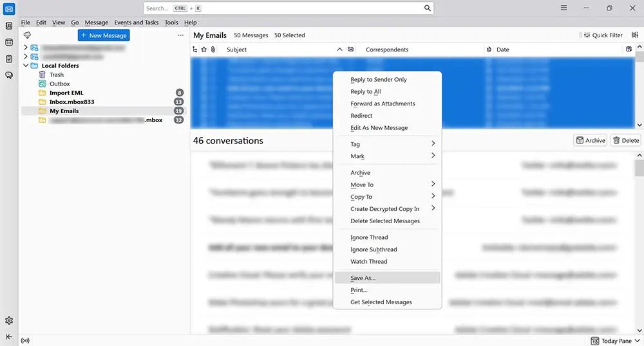Image resolution: width=644 pixels, height=346 pixels.
Task: Click the New Message button
Action: 104,35
